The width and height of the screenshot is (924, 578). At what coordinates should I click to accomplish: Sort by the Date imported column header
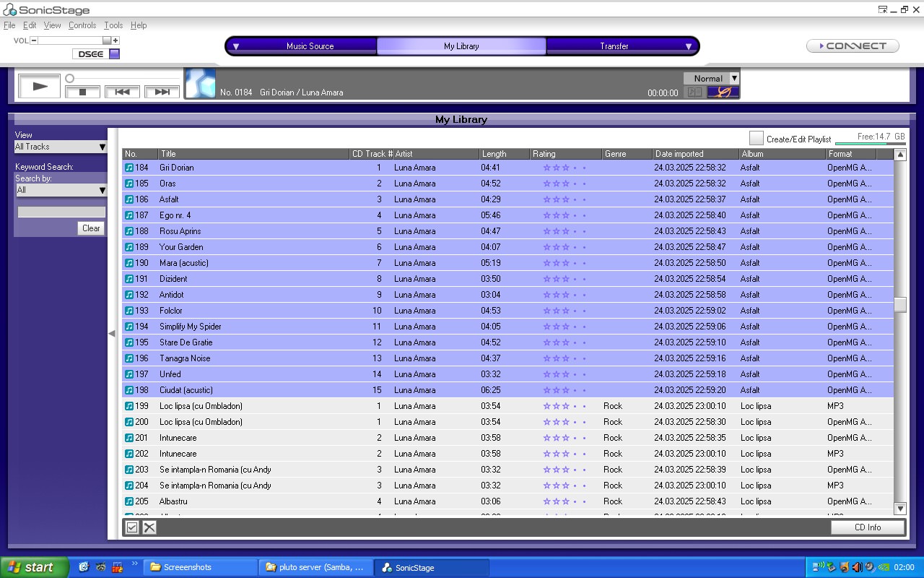[x=696, y=154]
